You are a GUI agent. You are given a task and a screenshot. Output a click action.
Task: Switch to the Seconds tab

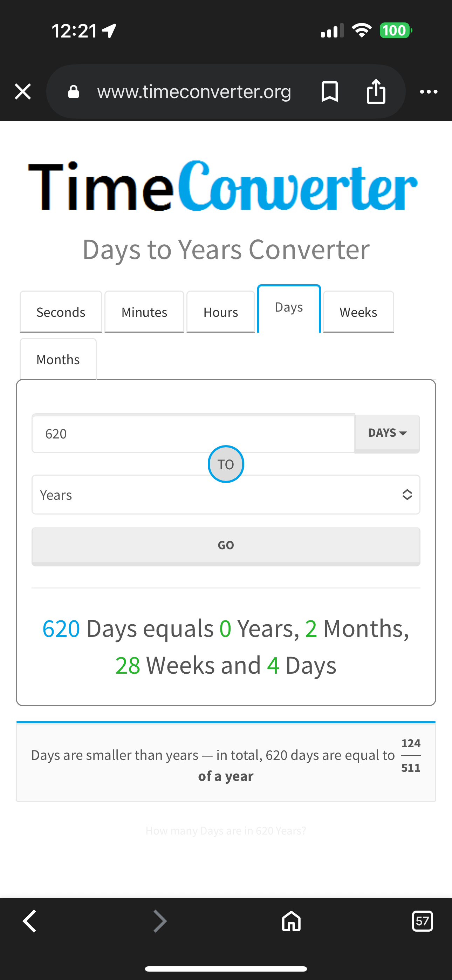61,312
